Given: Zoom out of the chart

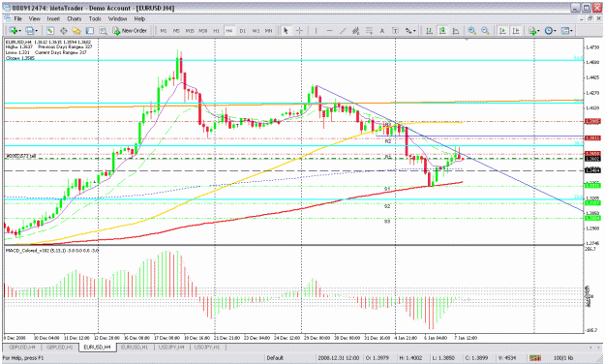Looking at the screenshot, I should [x=485, y=30].
